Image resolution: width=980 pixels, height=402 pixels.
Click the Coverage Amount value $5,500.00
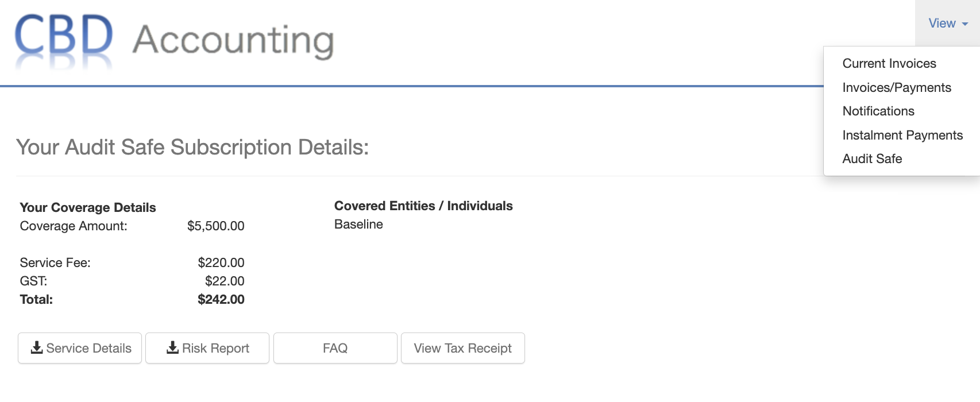(x=215, y=226)
